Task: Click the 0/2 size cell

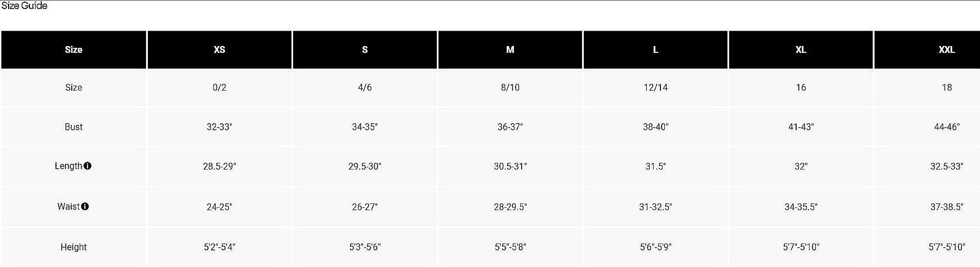Action: tap(220, 87)
